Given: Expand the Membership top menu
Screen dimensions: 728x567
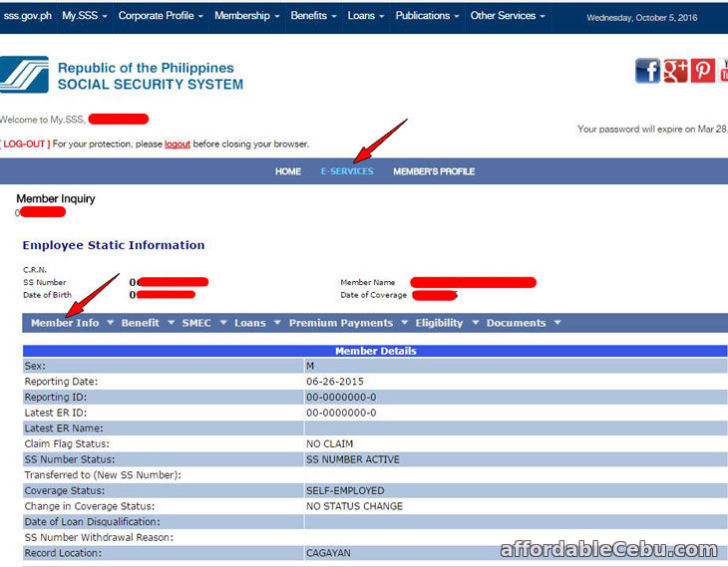Looking at the screenshot, I should (x=247, y=16).
